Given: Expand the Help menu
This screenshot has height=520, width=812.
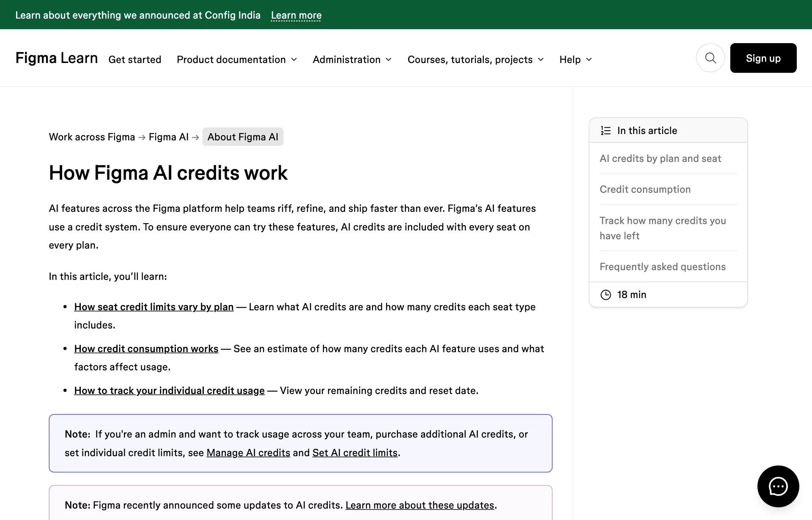Looking at the screenshot, I should [576, 60].
